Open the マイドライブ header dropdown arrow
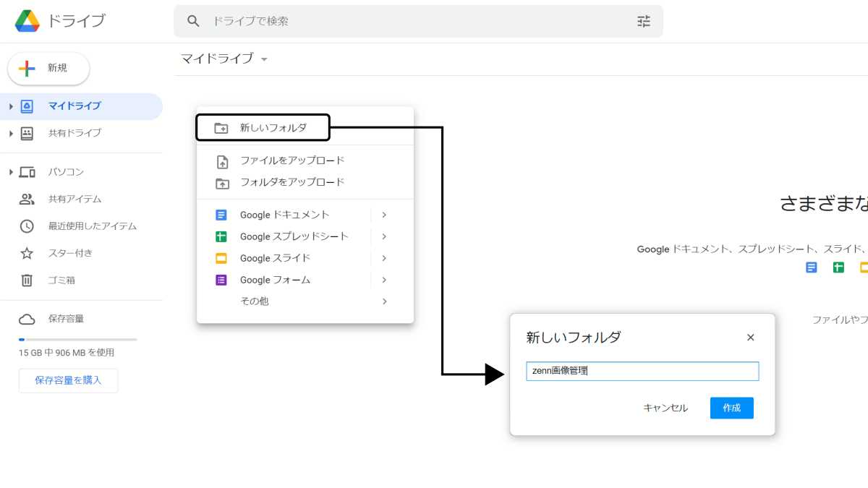Viewport: 868px width, 488px height. coord(264,59)
